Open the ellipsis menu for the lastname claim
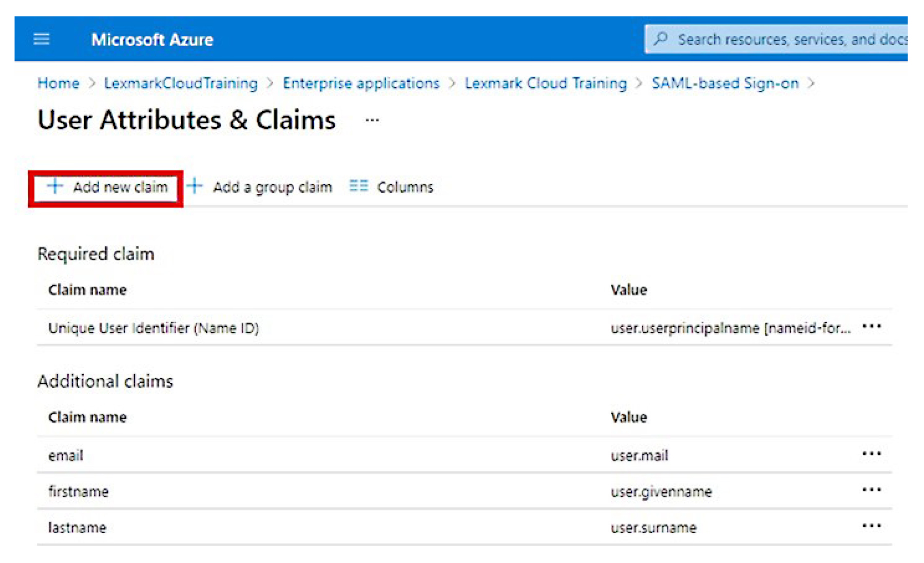 click(x=871, y=526)
